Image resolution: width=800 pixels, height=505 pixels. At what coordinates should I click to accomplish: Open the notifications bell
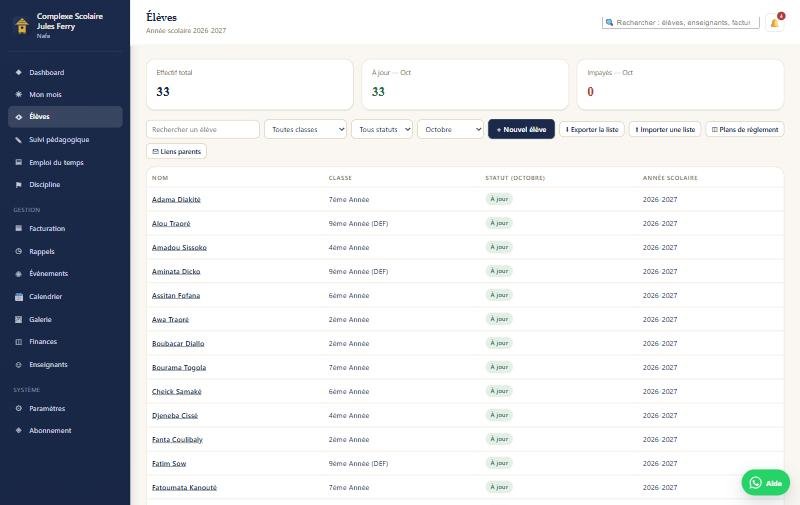coord(774,22)
